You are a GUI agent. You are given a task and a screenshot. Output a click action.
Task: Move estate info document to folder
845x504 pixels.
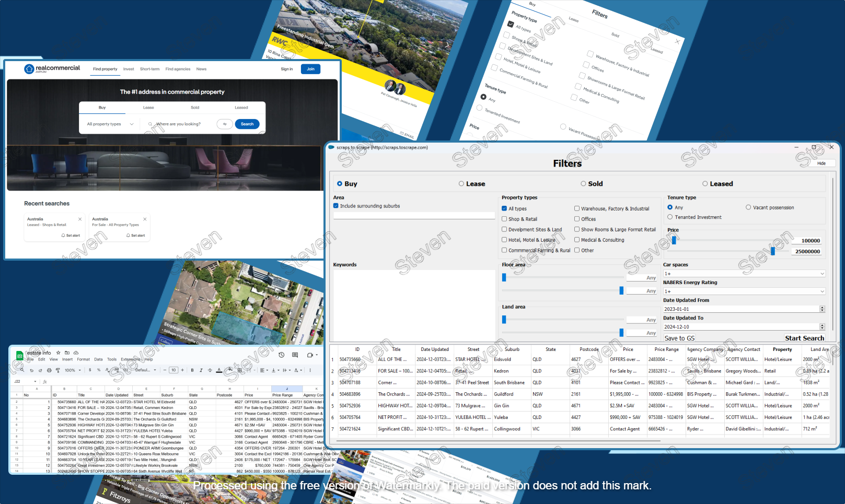point(67,353)
